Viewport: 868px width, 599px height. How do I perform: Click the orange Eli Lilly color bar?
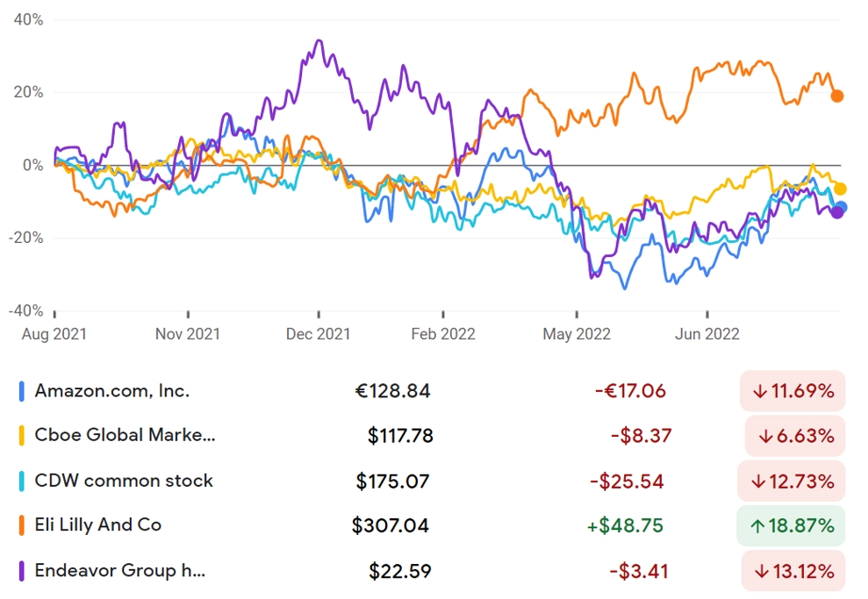(x=22, y=525)
